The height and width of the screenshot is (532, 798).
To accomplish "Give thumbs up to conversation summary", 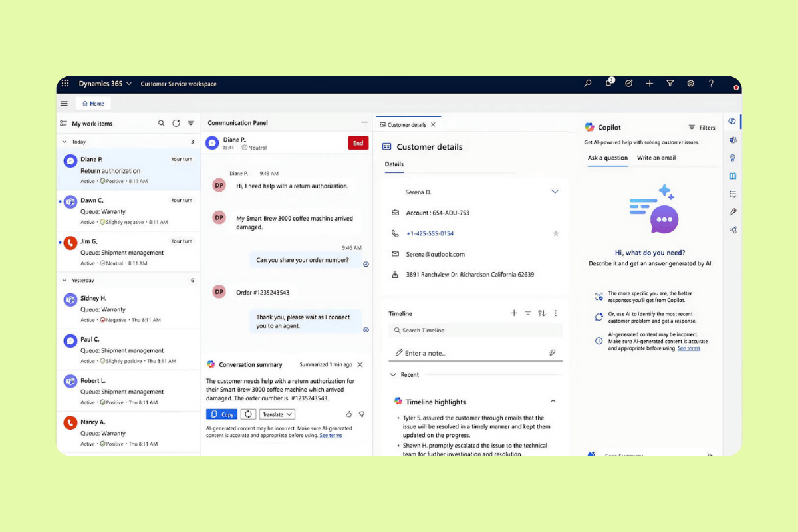I will (x=348, y=414).
